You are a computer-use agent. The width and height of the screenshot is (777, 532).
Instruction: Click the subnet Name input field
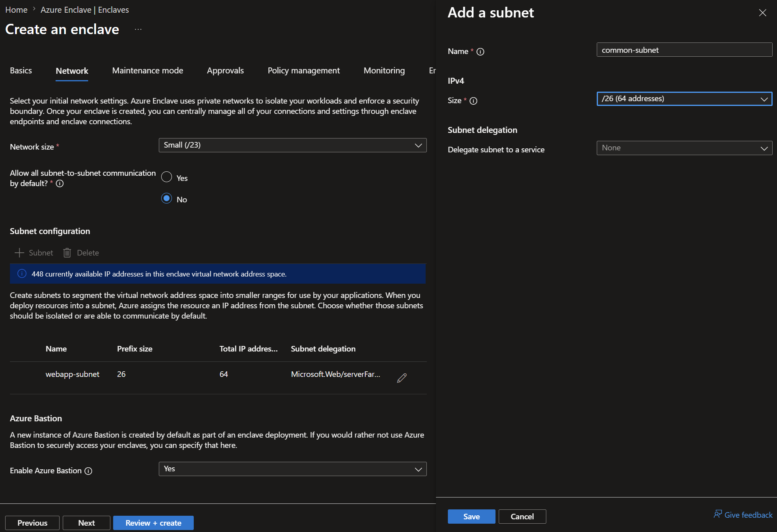click(684, 50)
